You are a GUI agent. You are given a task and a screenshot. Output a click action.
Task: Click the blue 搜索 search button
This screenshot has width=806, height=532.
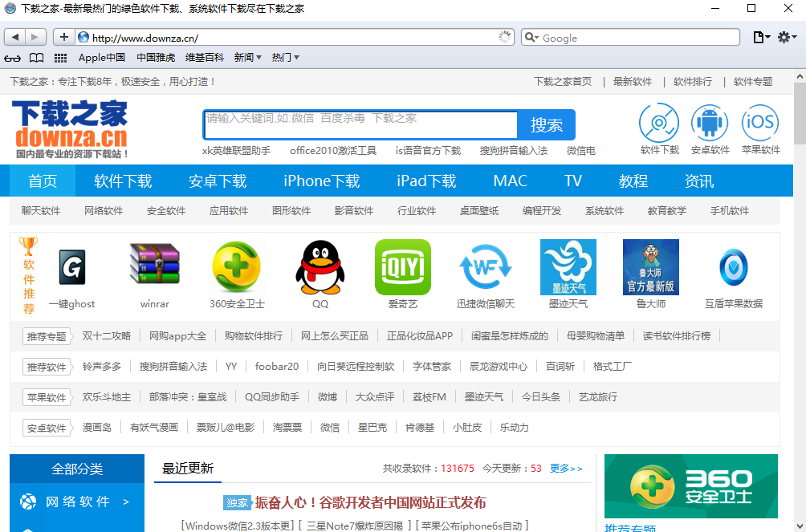547,124
